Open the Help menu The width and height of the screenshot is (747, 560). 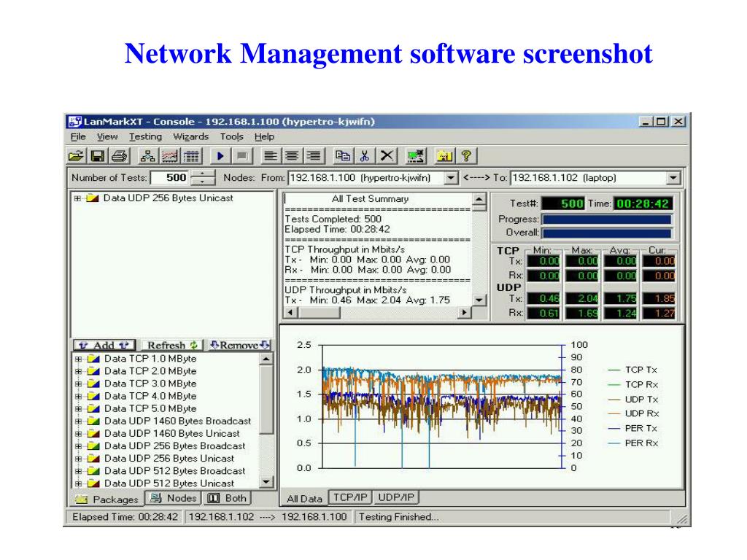[264, 137]
